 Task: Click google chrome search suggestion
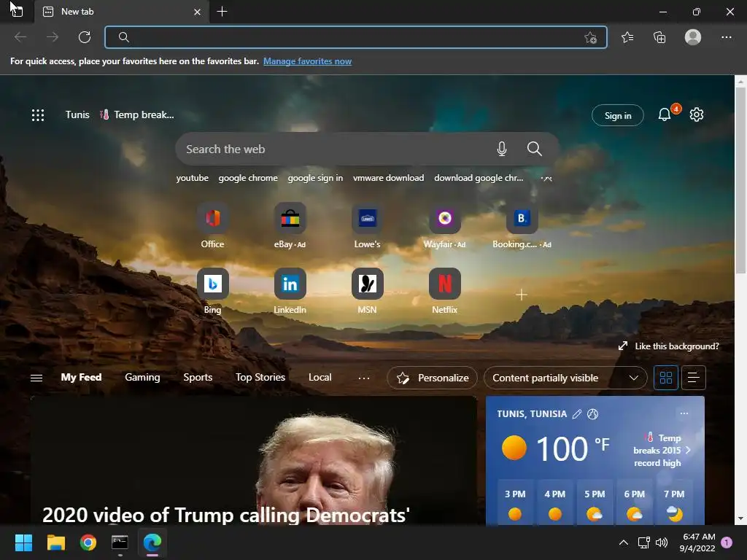248,178
